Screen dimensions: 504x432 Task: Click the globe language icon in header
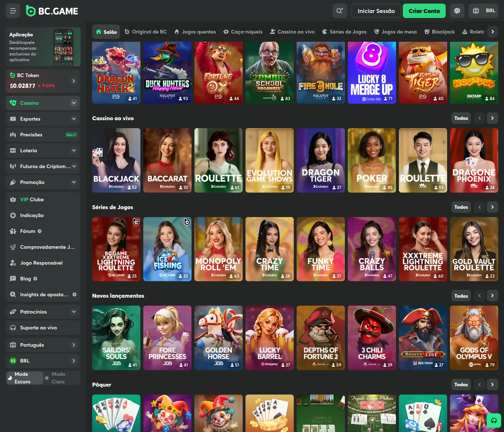tap(476, 11)
